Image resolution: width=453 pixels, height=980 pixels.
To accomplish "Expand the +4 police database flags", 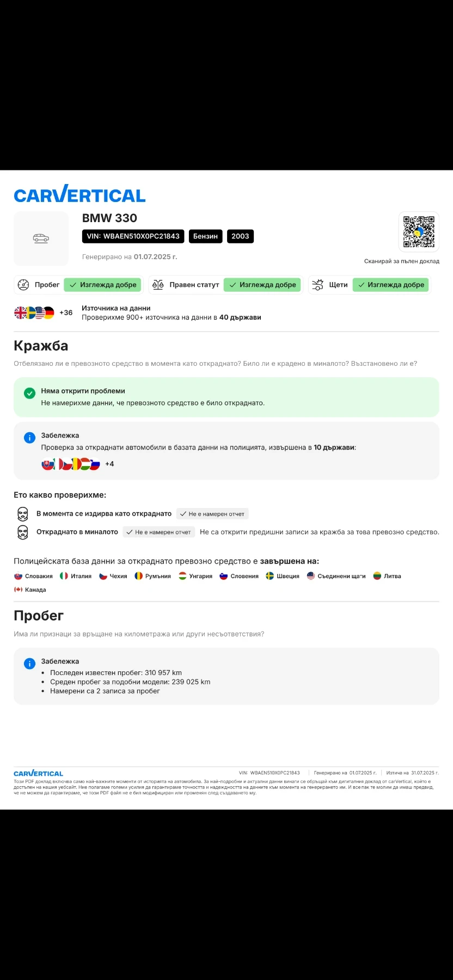I will click(109, 464).
